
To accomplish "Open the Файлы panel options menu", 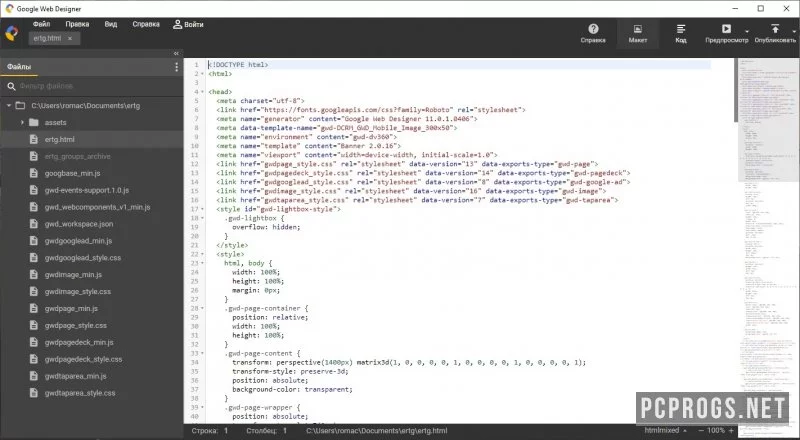I will [177, 67].
